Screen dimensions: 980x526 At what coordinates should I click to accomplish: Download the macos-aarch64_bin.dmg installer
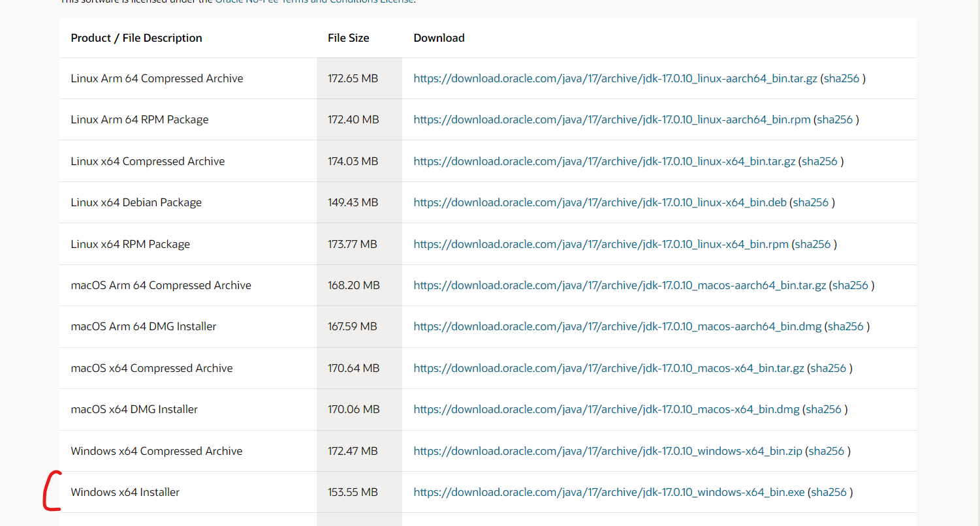pos(618,326)
